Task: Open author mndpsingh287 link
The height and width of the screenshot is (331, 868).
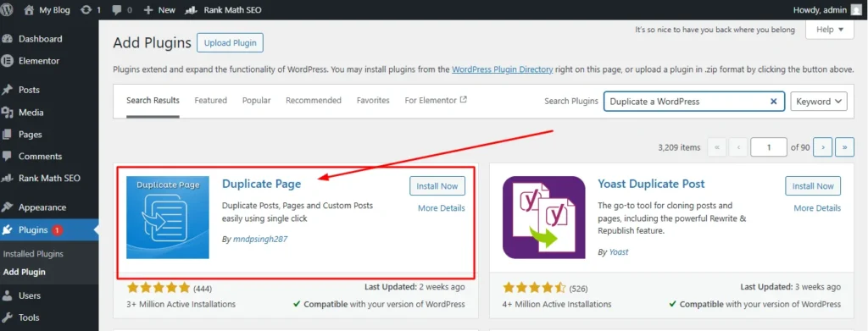Action: point(259,240)
